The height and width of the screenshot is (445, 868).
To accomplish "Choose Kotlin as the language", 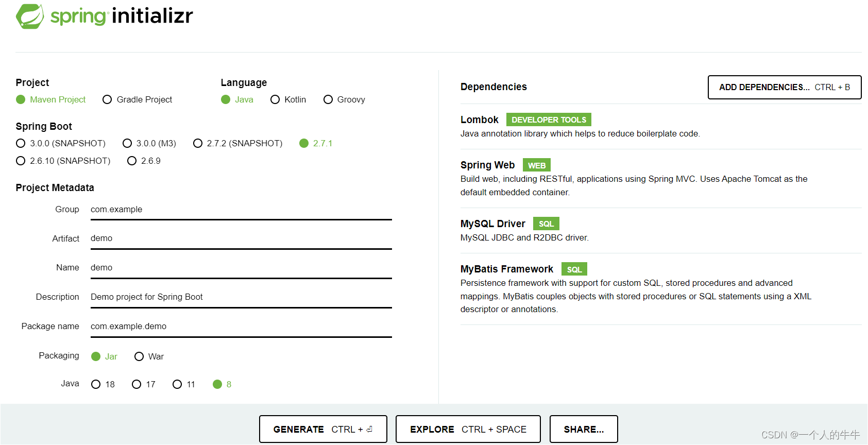I will coord(288,99).
